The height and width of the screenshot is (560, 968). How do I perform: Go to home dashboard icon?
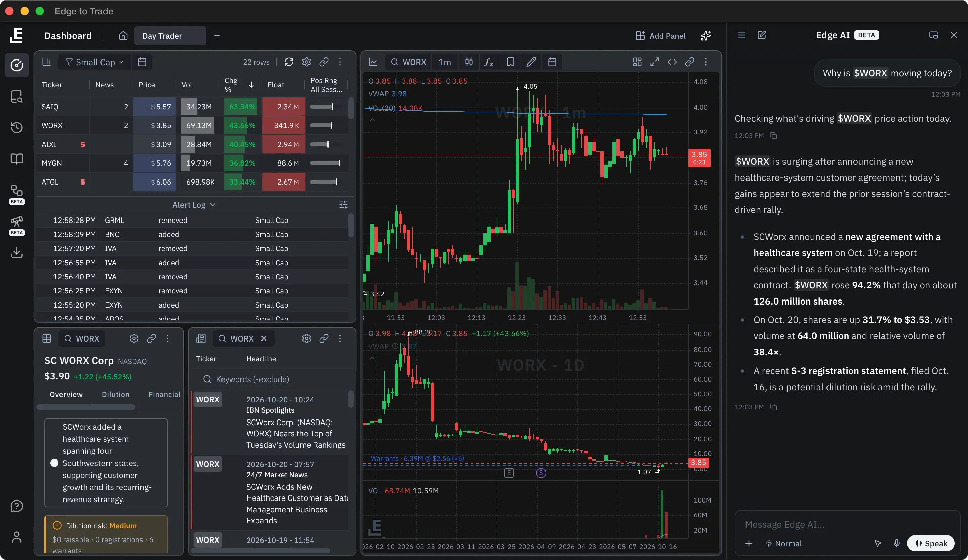[123, 36]
